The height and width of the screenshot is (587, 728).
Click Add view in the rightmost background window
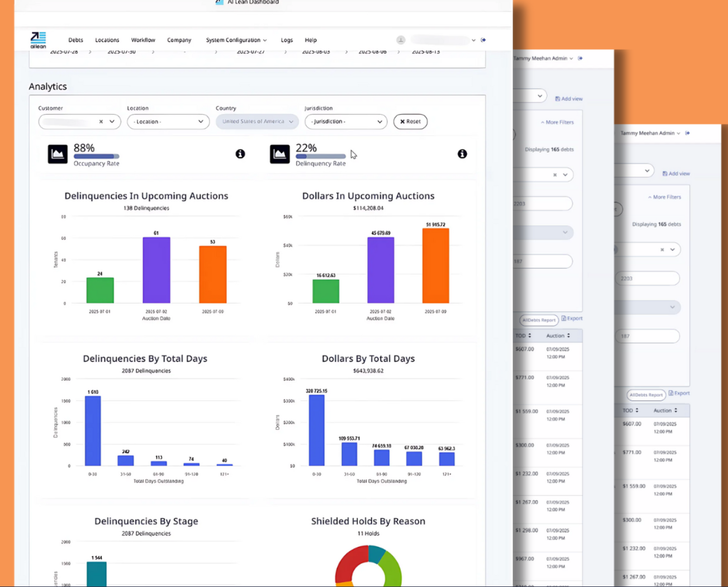pos(676,174)
